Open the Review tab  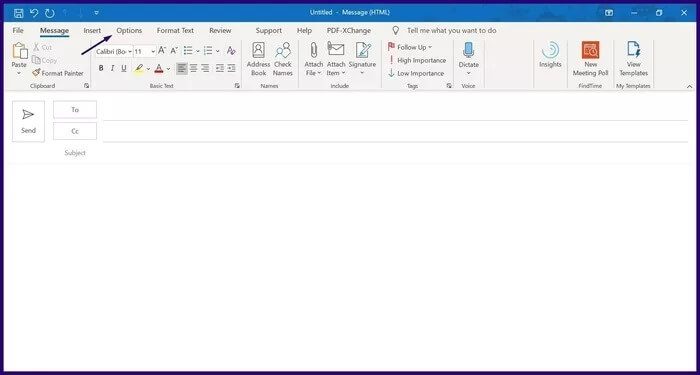pos(221,30)
